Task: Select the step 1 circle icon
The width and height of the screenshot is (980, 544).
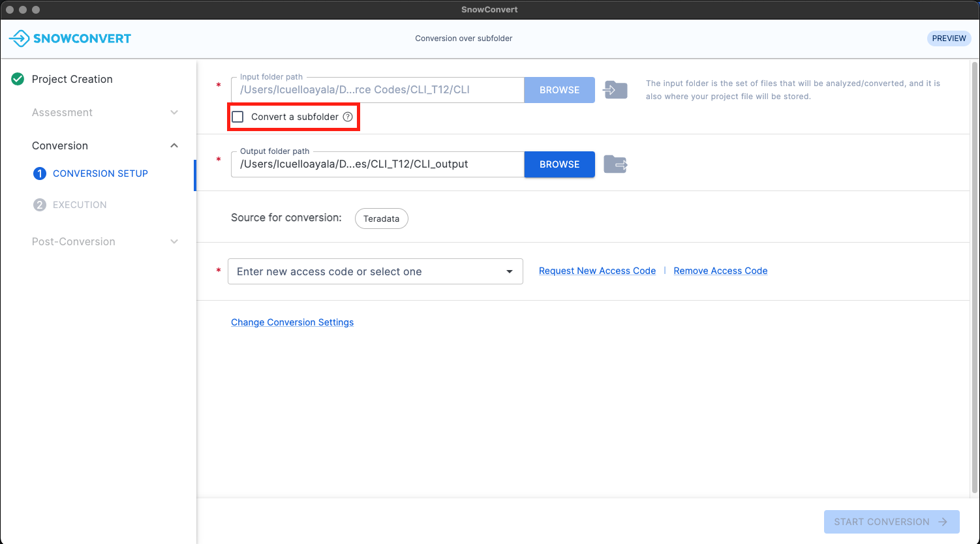Action: 40,174
